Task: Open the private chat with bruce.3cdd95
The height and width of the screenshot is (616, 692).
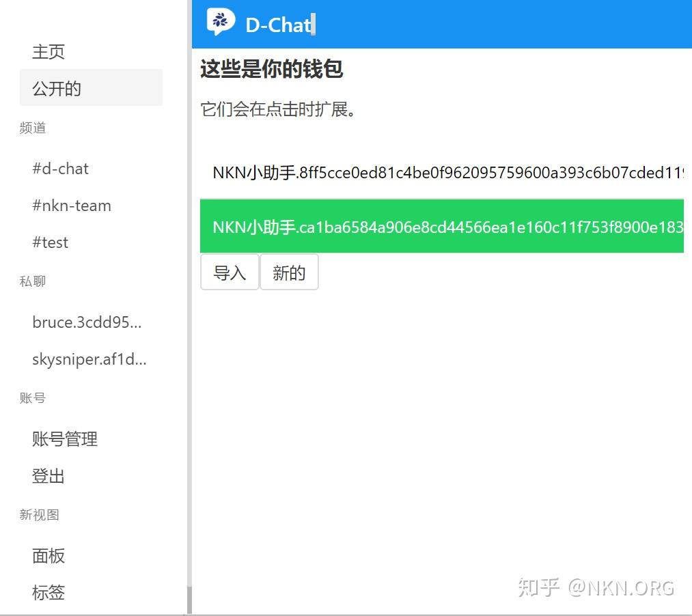Action: tap(87, 322)
